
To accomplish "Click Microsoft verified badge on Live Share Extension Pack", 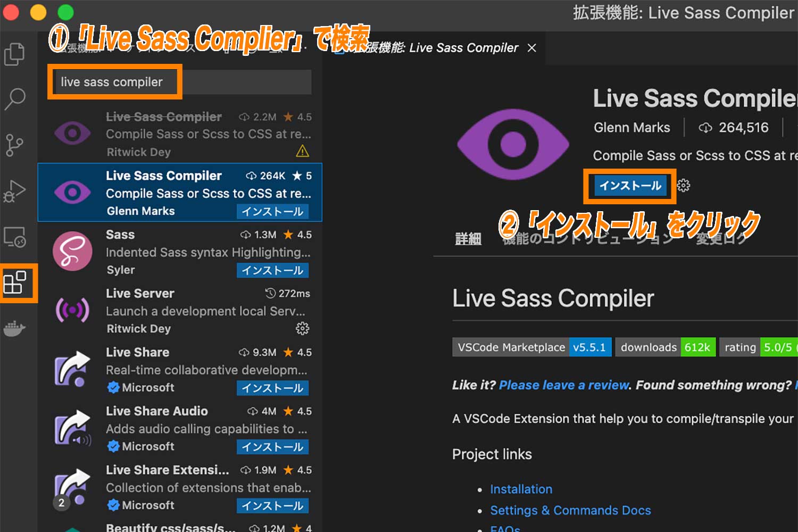I will tap(113, 505).
